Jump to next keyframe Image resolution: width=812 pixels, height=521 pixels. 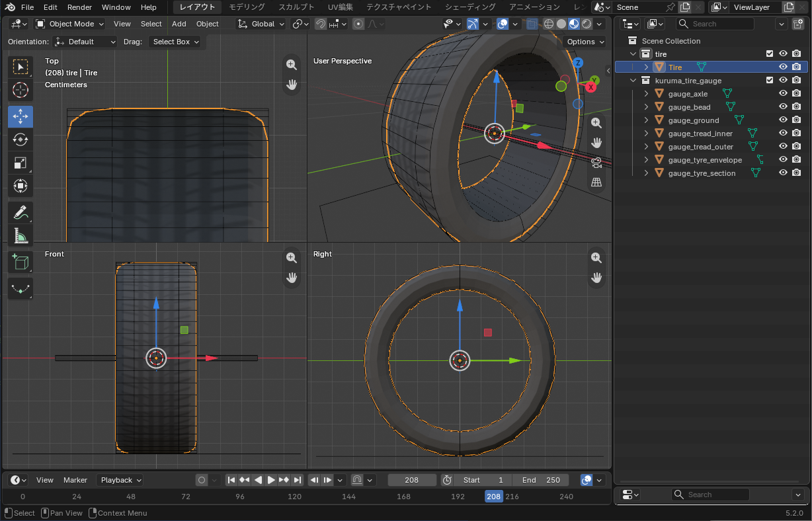click(x=284, y=480)
